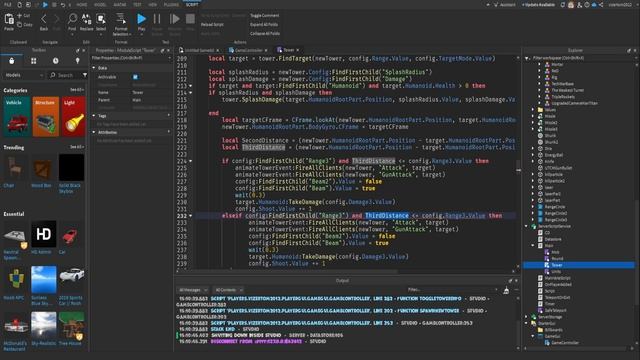Toggle the Archivable checkbox in Properties

coord(136,77)
